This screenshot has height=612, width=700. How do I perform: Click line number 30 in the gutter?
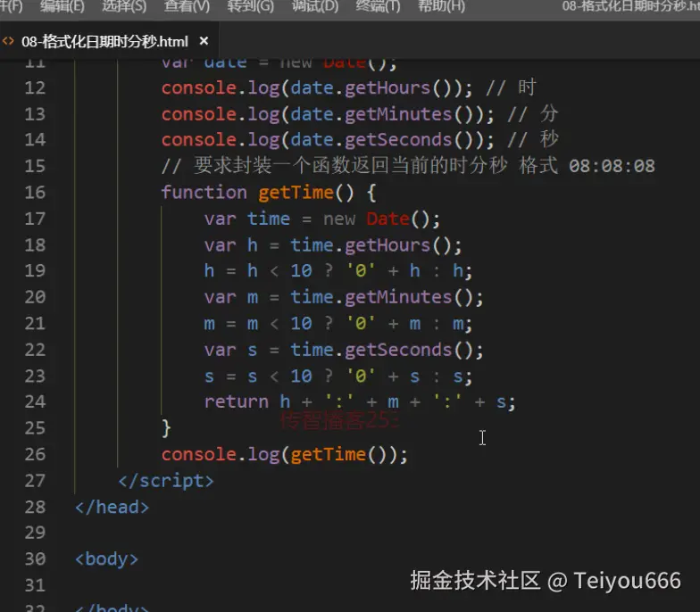36,558
